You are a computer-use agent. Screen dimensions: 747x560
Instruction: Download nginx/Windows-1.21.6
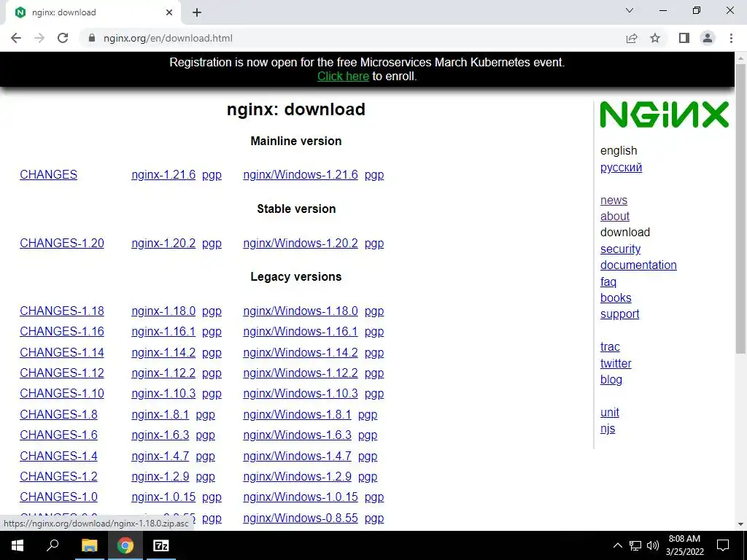pyautogui.click(x=301, y=175)
